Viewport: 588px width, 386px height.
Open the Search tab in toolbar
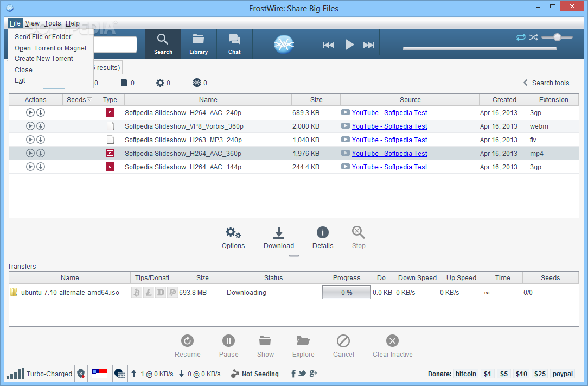point(163,44)
